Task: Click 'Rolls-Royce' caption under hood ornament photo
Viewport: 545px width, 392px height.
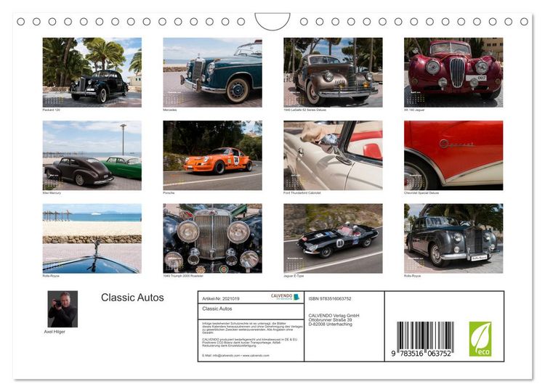Action: pos(51,276)
